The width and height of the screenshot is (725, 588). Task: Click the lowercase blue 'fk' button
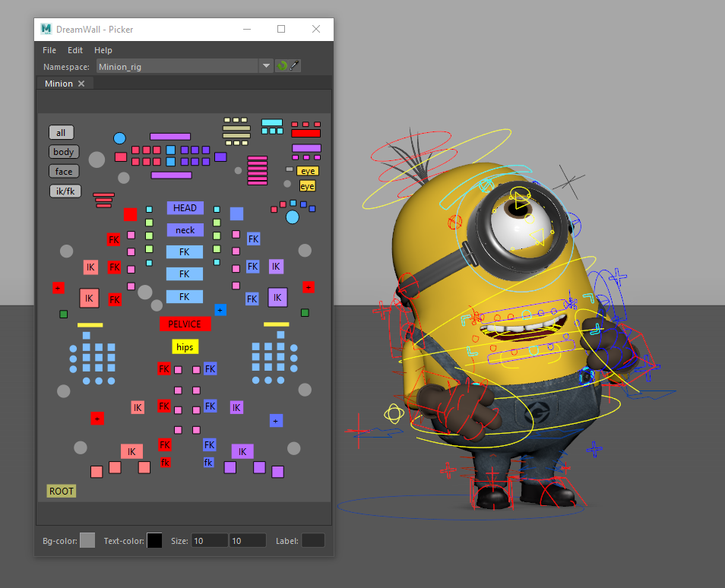(208, 462)
